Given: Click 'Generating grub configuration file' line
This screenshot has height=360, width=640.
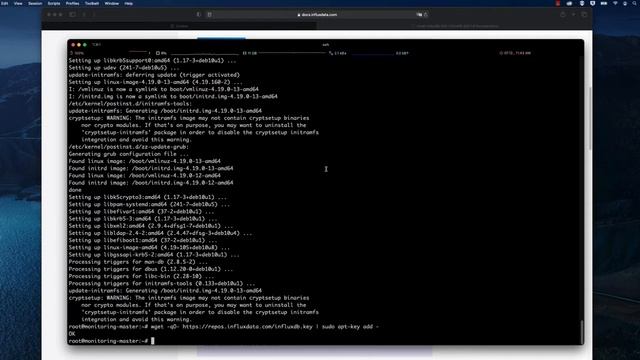Looking at the screenshot, I should coord(129,154).
